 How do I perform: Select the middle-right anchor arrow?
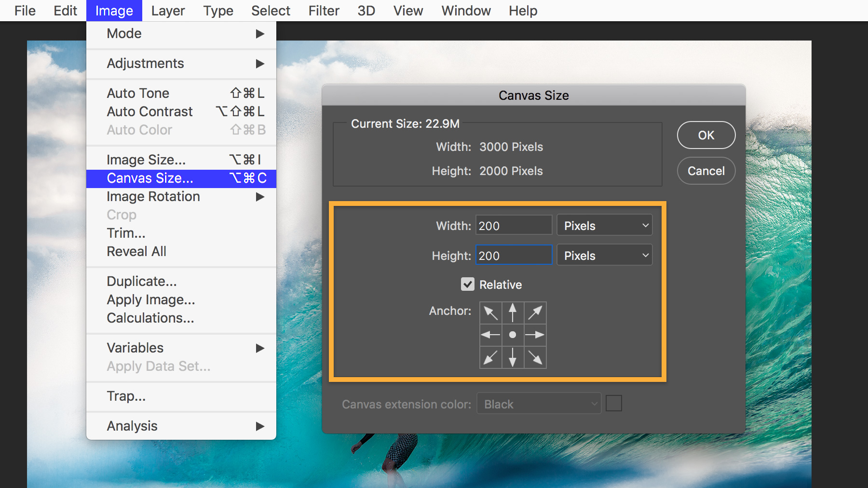tap(535, 335)
